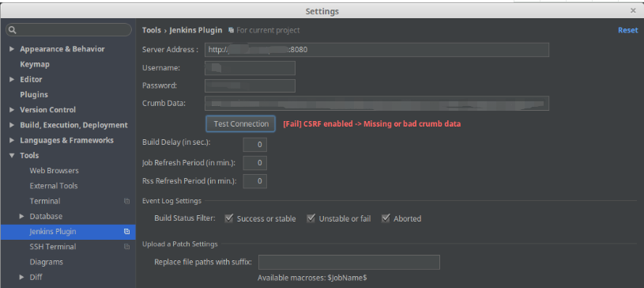Viewport: 644px width, 288px height.
Task: Expand Appearance & Behavior section
Action: click(12, 49)
